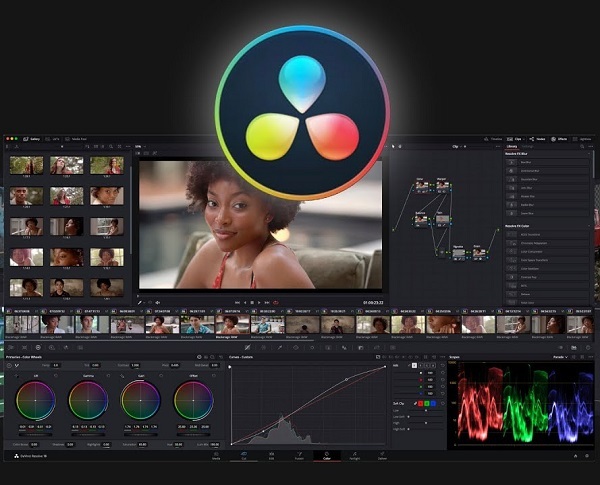Select the Color Space Transform effect
This screenshot has width=600, height=485.
pos(548,260)
